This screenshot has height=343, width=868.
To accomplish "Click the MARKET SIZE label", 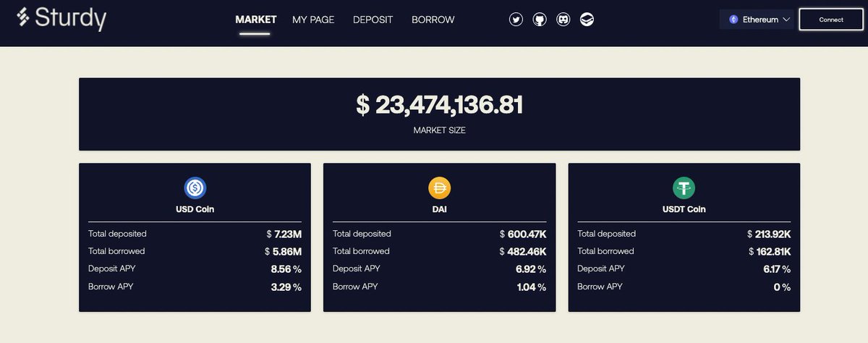I will coord(439,131).
